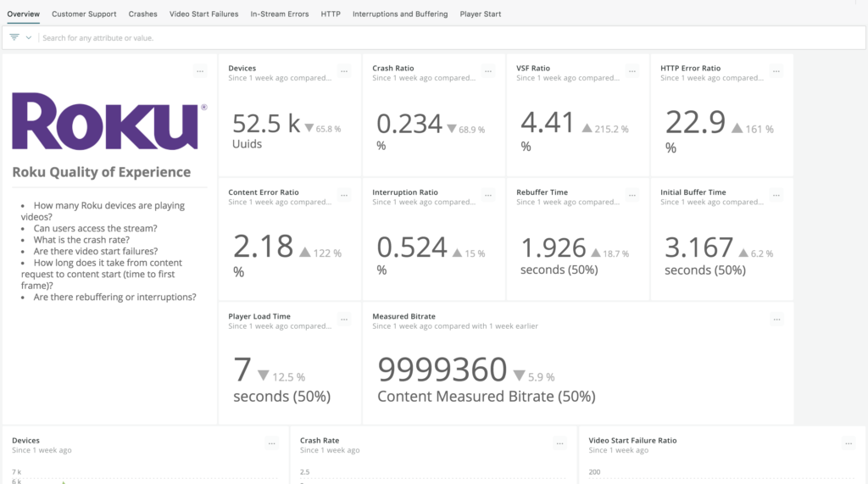Open Rebuffer Time widget ellipsis menu

coord(632,195)
